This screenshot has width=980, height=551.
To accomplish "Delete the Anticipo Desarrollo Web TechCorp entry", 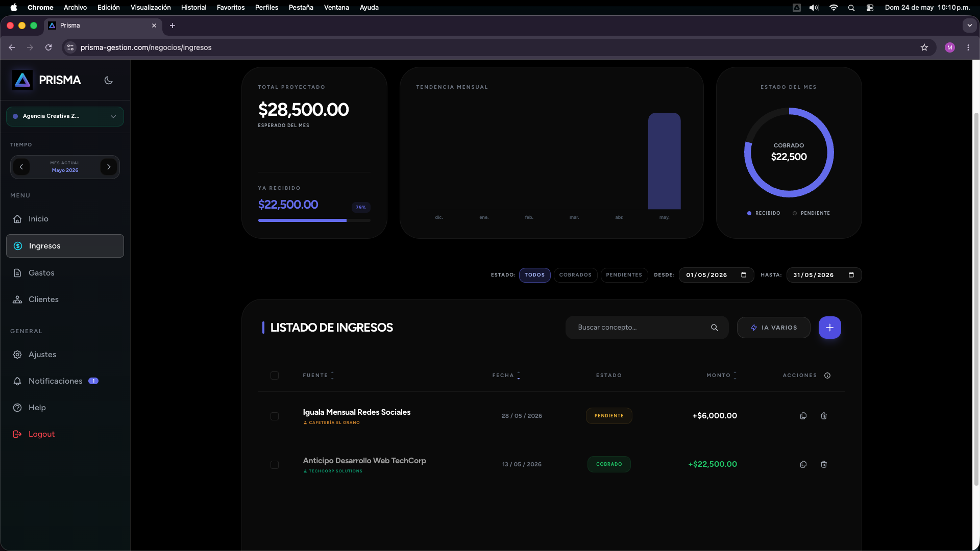I will (x=824, y=464).
